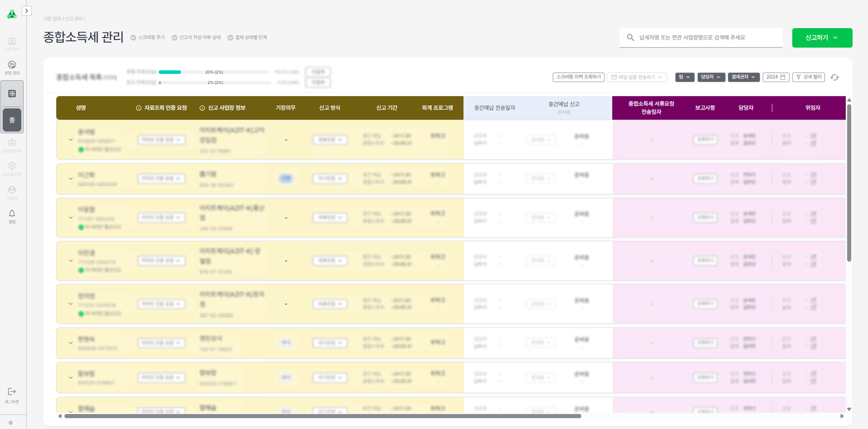Click the green 신고하기 button
This screenshot has height=429, width=868.
[x=822, y=38]
